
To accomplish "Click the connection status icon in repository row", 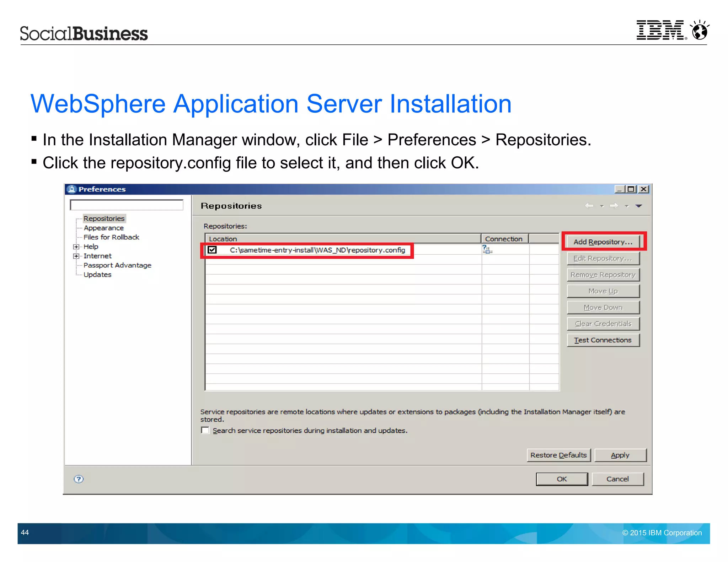I will tap(487, 249).
